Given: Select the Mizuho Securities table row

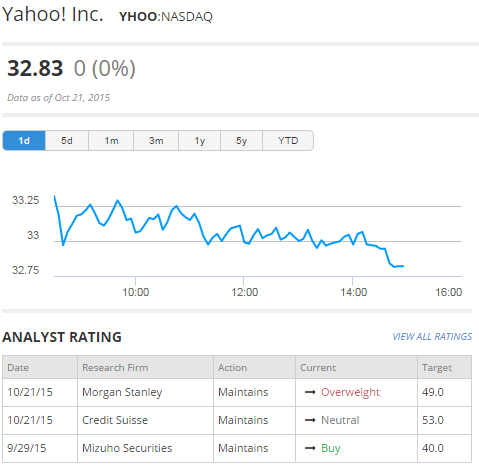Looking at the screenshot, I should click(x=237, y=448).
